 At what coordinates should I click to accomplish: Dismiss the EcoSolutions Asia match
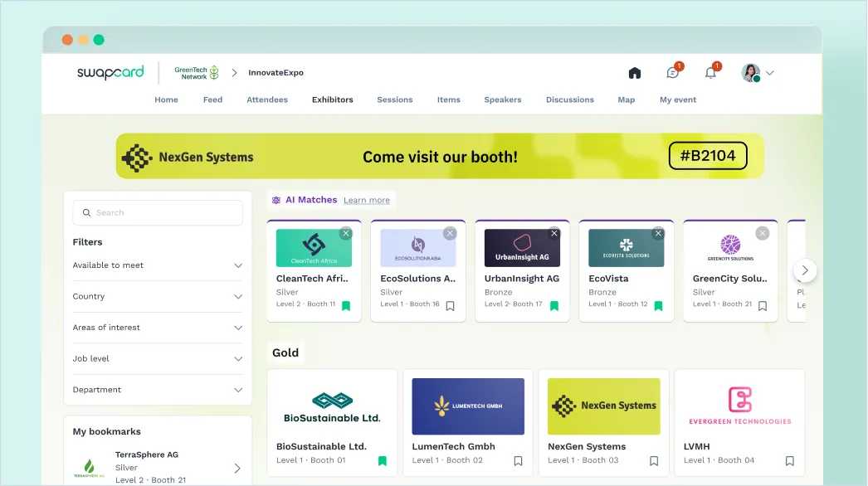pos(450,233)
